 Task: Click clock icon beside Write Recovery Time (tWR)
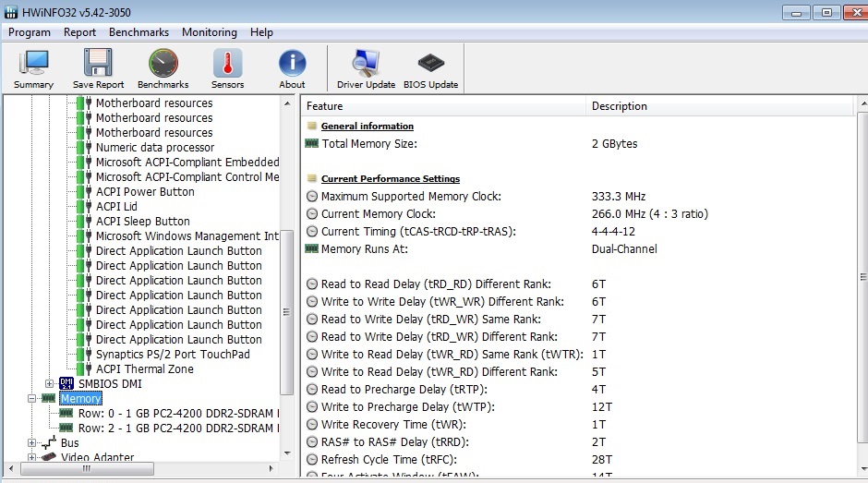coord(312,424)
